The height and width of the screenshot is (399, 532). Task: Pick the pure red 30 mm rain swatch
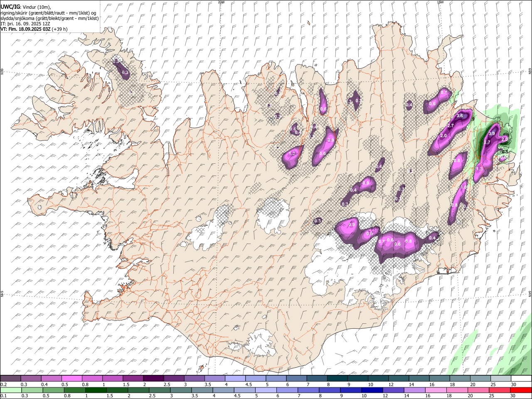[521, 390]
